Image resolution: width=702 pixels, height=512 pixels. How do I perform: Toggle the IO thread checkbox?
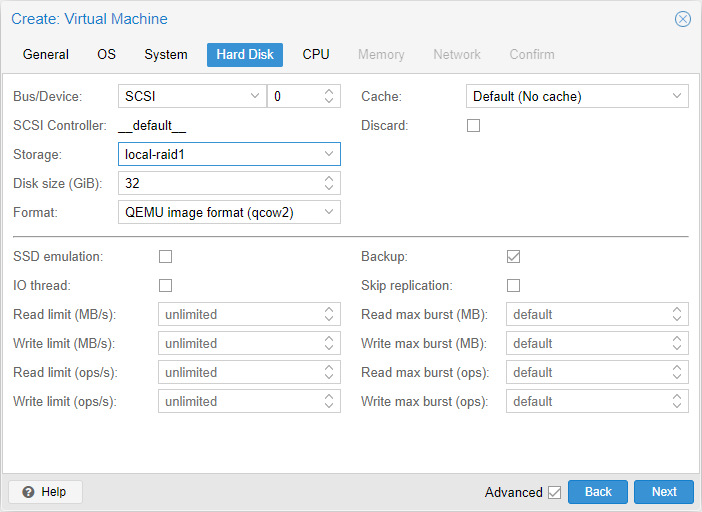(x=166, y=286)
